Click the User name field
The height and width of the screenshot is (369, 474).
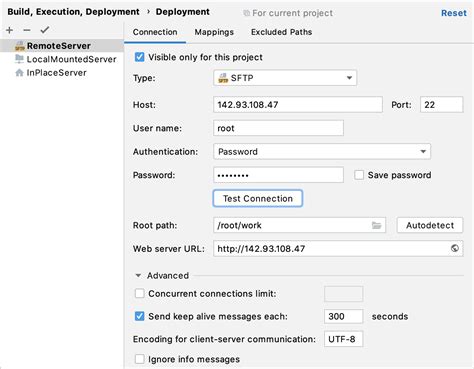pyautogui.click(x=278, y=128)
